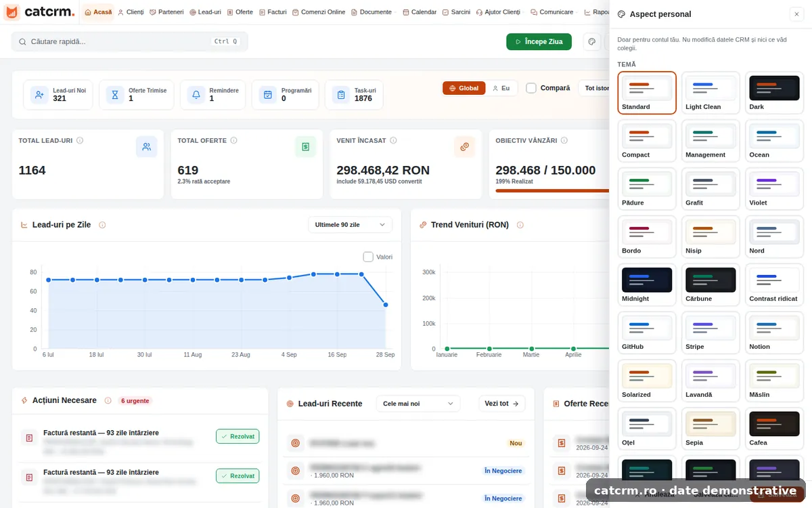Click the Acțiuni Necesare lightning icon
Image resolution: width=812 pixels, height=508 pixels.
(x=24, y=400)
